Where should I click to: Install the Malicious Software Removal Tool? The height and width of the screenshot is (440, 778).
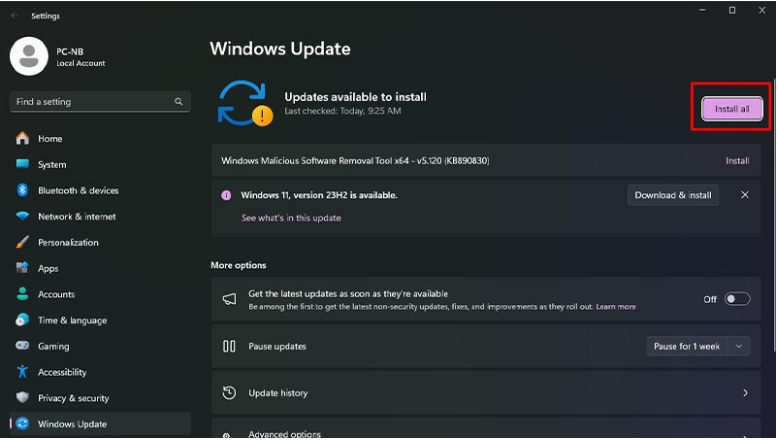pos(737,160)
